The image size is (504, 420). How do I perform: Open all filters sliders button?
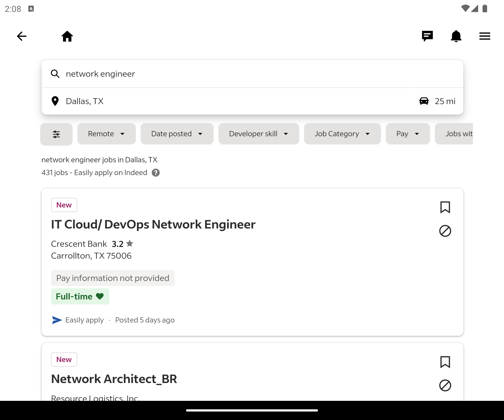tap(56, 134)
